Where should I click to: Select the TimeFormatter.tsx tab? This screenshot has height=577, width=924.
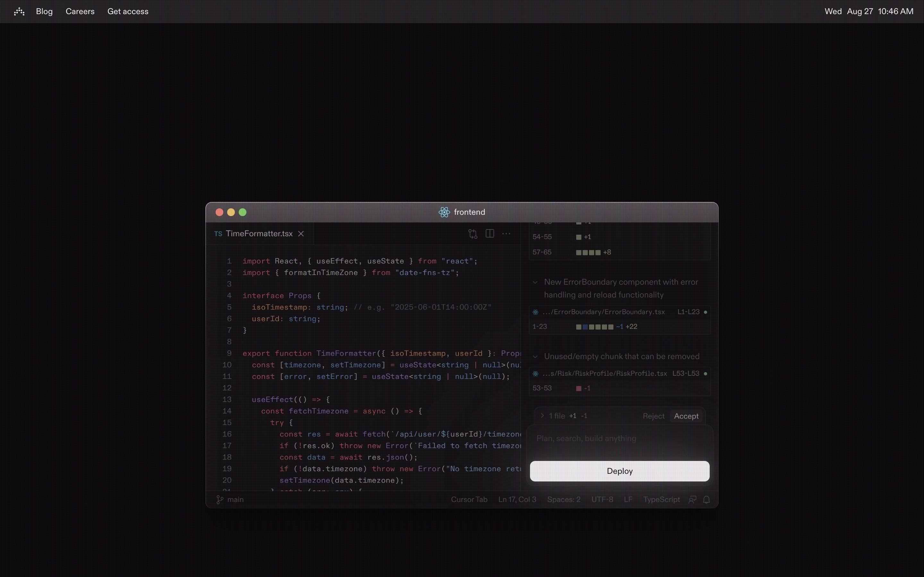259,234
